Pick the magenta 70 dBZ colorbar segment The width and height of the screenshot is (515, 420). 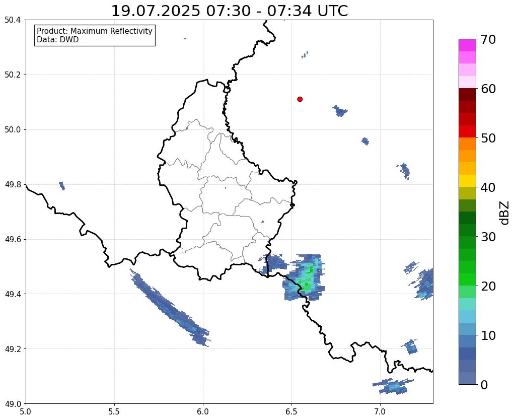coord(467,45)
